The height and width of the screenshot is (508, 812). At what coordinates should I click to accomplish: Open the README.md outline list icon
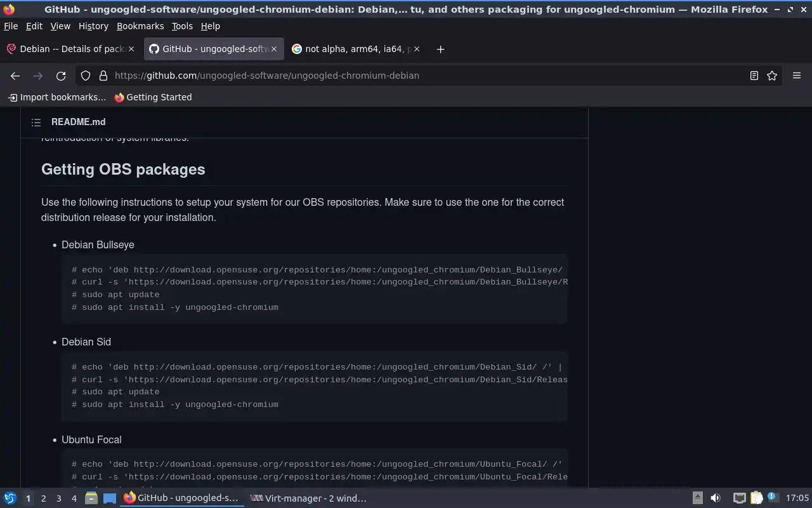[36, 122]
